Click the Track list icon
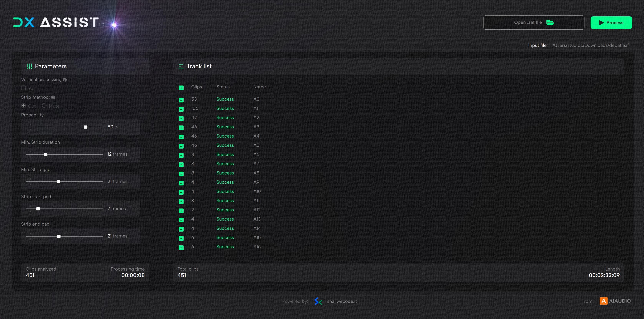Screen dimensions: 644x319 click(181, 66)
